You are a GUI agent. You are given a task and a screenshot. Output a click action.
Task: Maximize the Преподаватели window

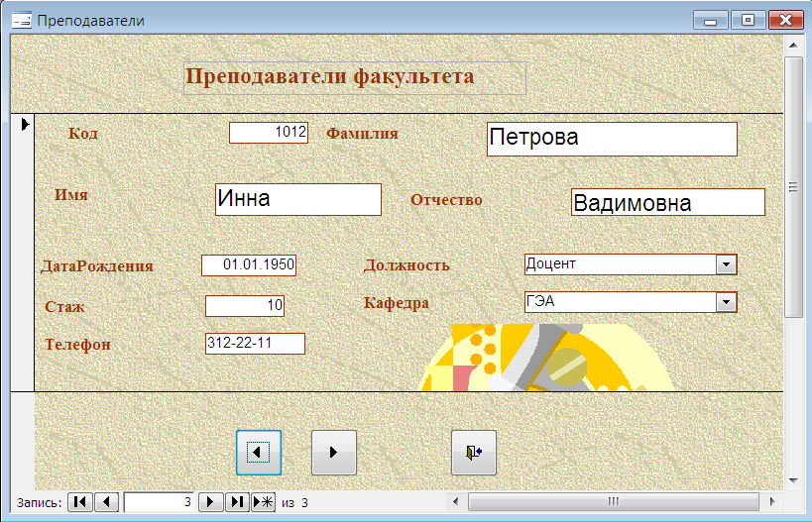[748, 20]
